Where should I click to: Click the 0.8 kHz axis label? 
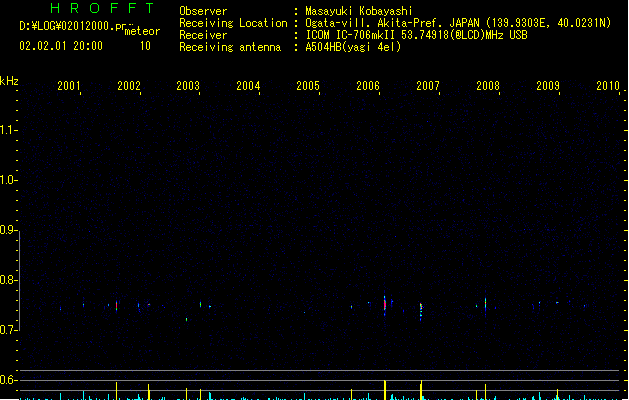pos(8,280)
